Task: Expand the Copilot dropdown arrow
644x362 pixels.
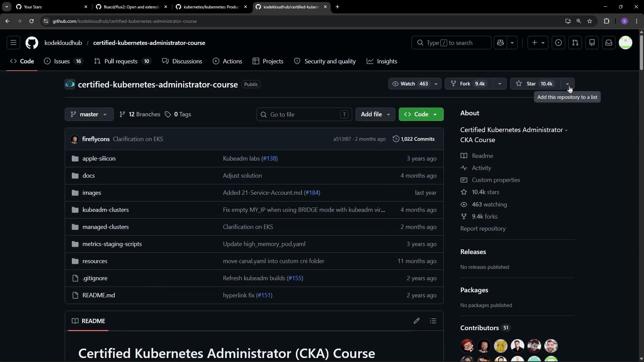Action: 512,43
